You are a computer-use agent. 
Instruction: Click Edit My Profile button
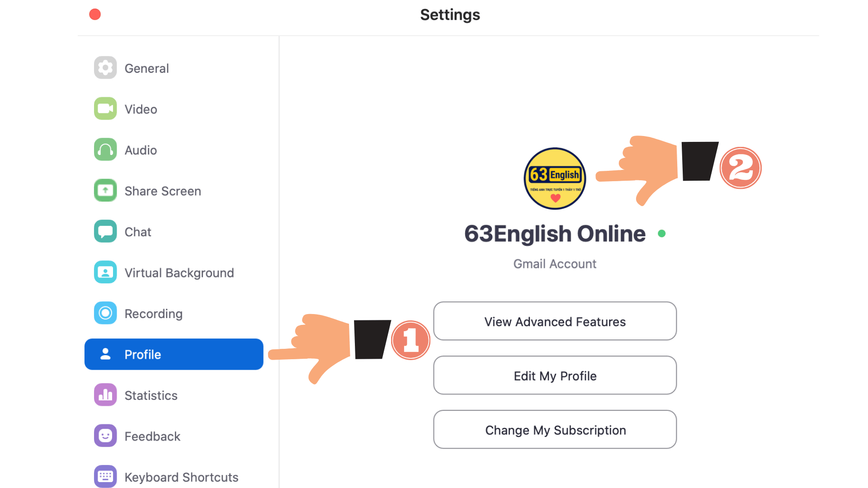click(x=555, y=375)
